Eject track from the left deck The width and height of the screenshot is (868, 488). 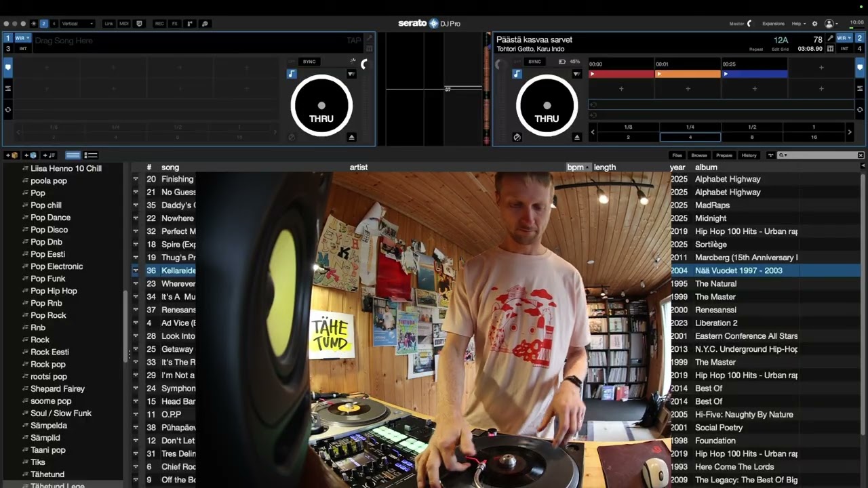[x=351, y=138]
